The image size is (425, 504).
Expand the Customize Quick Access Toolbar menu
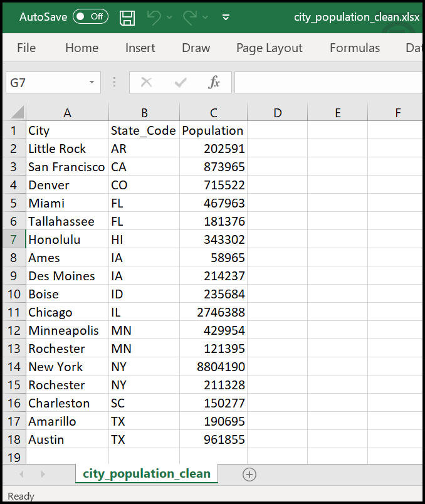[226, 17]
